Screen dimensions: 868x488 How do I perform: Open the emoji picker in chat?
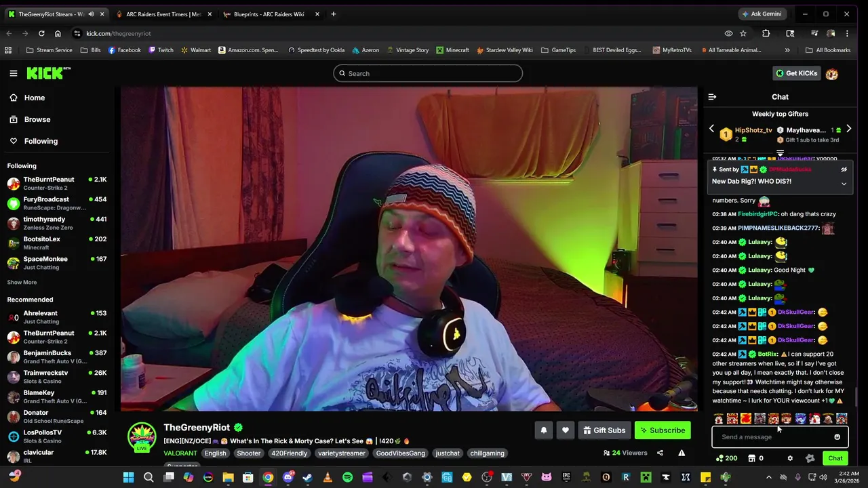[837, 437]
